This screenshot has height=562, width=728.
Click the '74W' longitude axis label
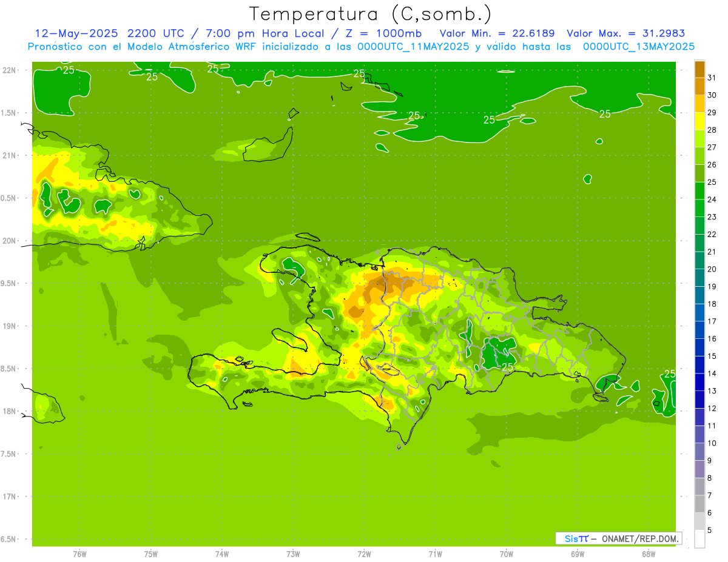click(222, 554)
